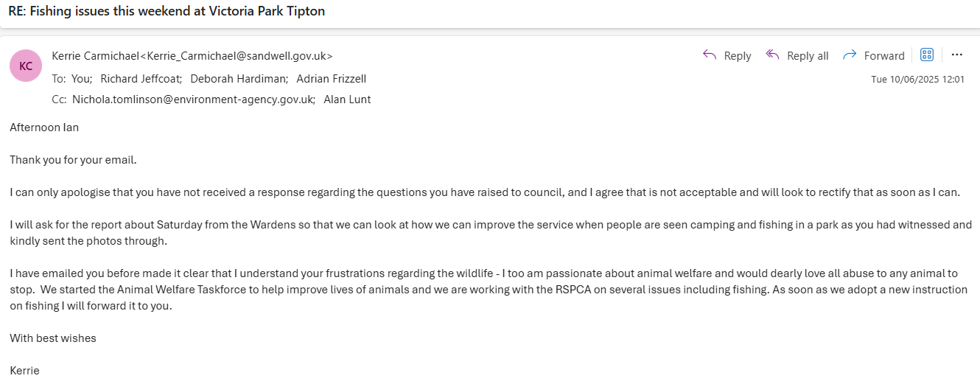Click recipient Richard Jeffcoat
Screen dimensions: 980x384
click(x=141, y=79)
